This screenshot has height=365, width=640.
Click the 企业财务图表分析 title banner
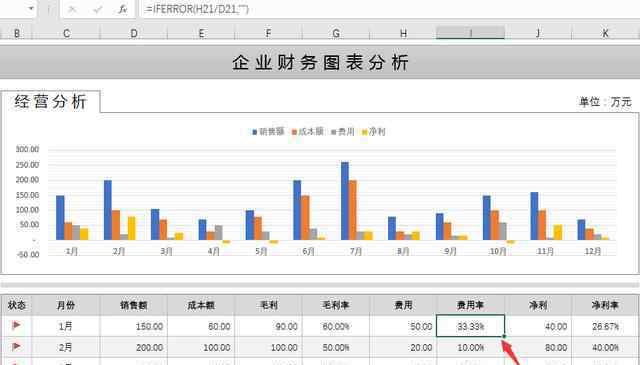pyautogui.click(x=320, y=62)
